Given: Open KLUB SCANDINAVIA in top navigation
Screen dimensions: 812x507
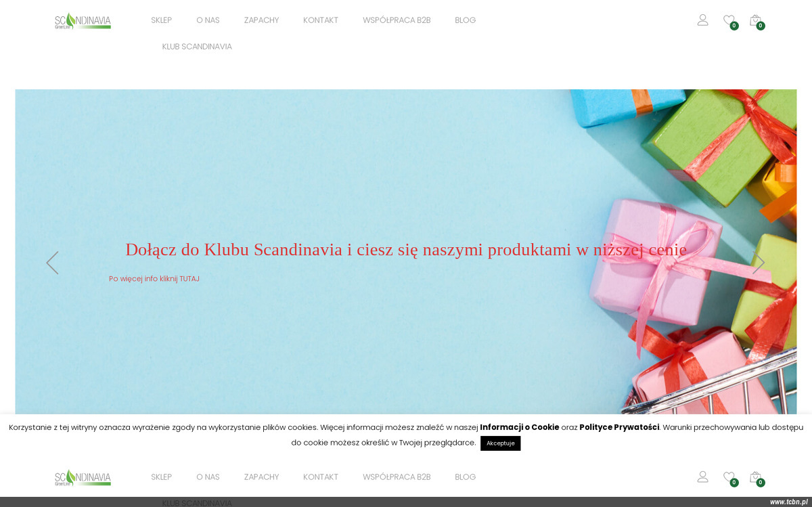Looking at the screenshot, I should [x=197, y=47].
